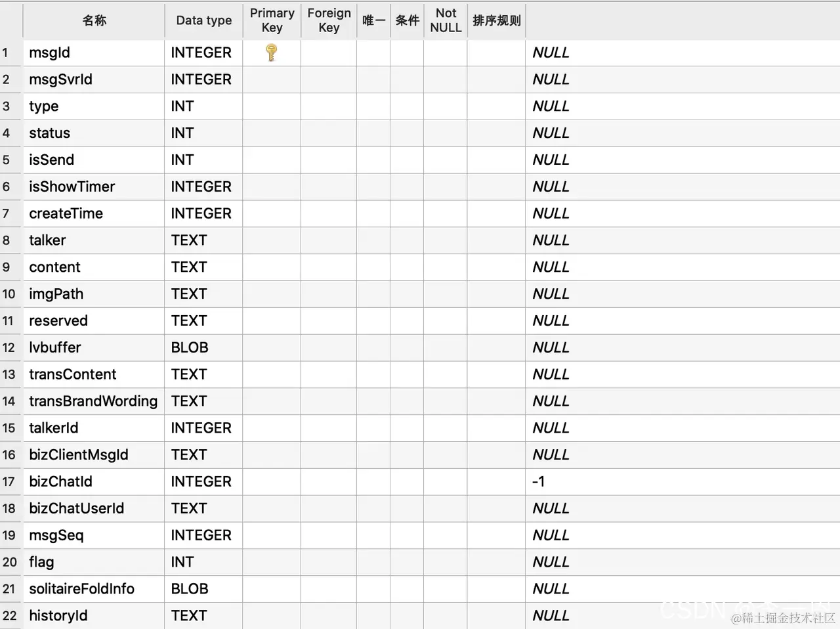Image resolution: width=840 pixels, height=629 pixels.
Task: Click the 条件 column header
Action: 407,20
